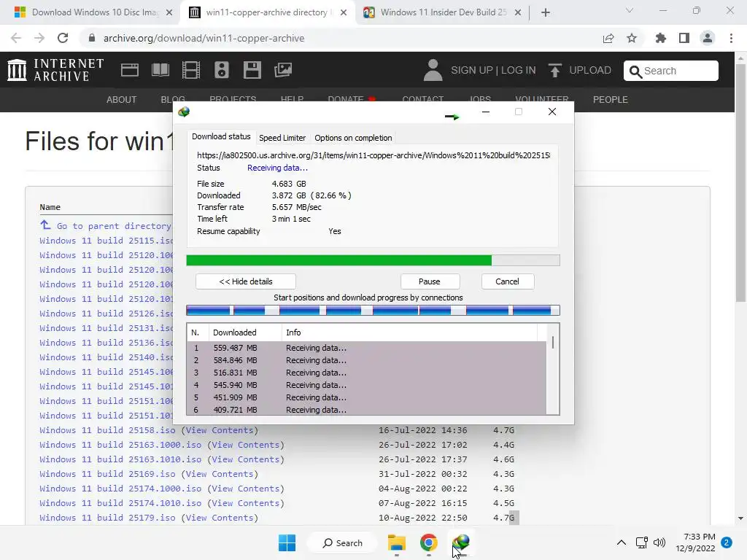Click taskbar Search box
747x560 pixels.
tap(342, 542)
